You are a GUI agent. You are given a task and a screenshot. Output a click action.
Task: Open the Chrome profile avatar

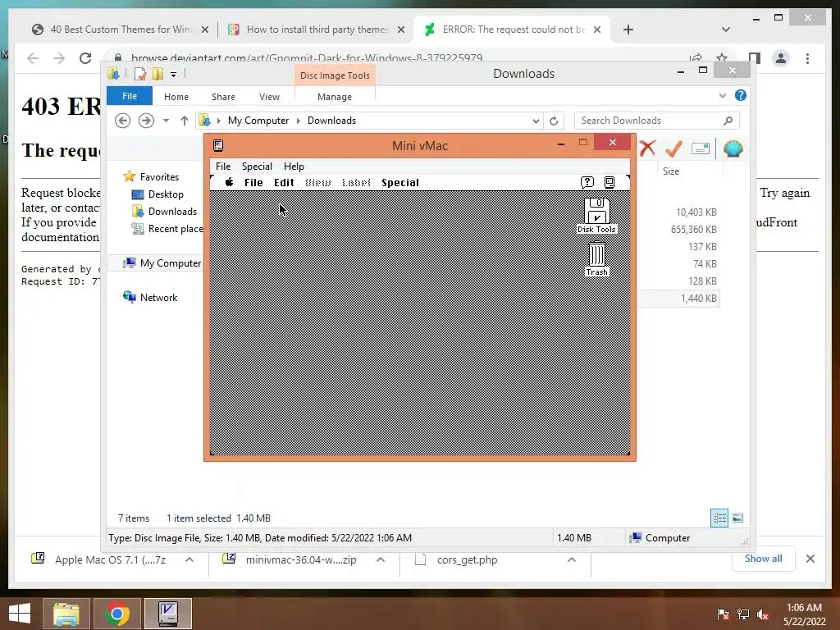781,58
